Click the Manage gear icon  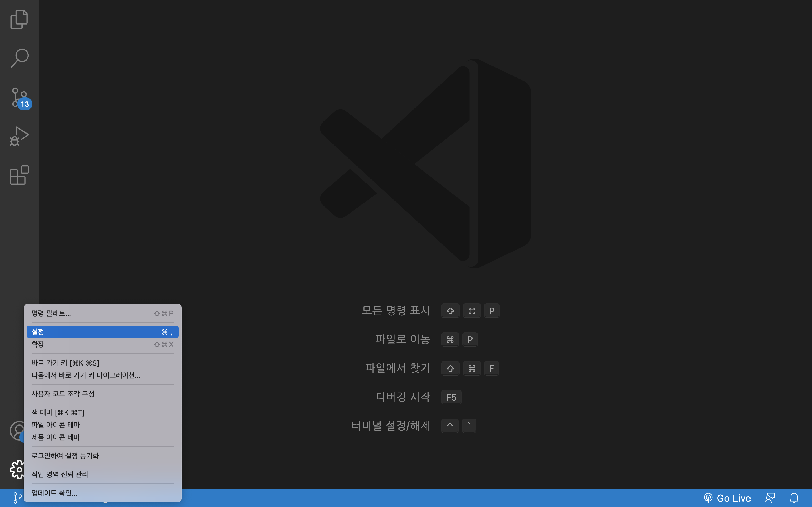[x=16, y=469]
